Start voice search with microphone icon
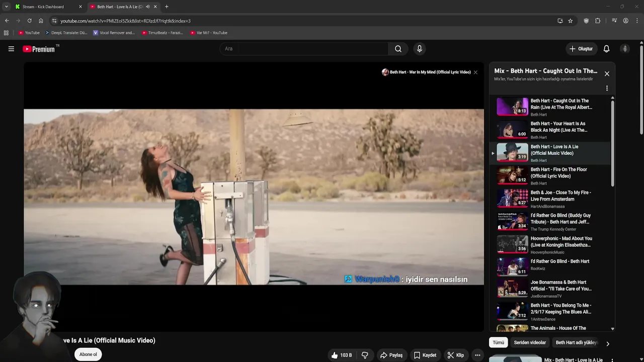The image size is (644, 362). point(420,49)
